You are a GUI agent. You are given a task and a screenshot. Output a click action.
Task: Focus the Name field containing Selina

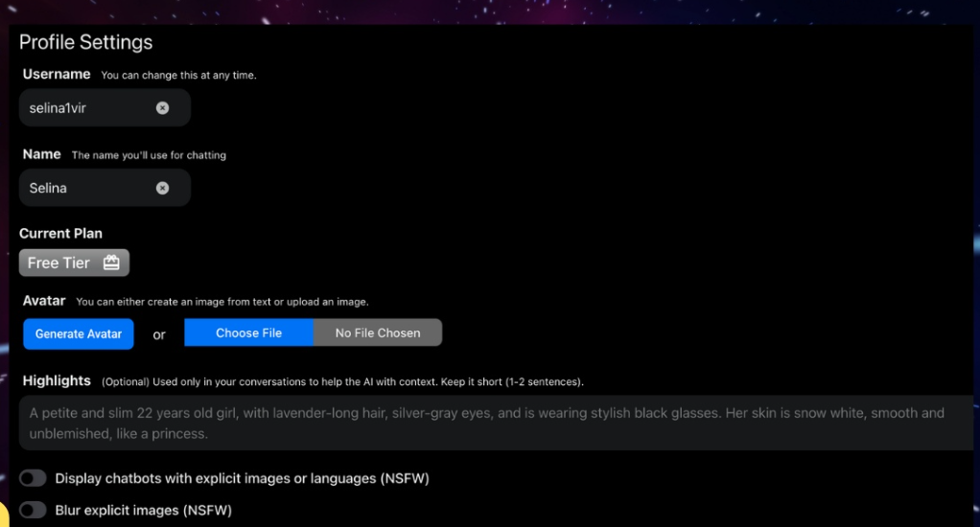click(86, 188)
